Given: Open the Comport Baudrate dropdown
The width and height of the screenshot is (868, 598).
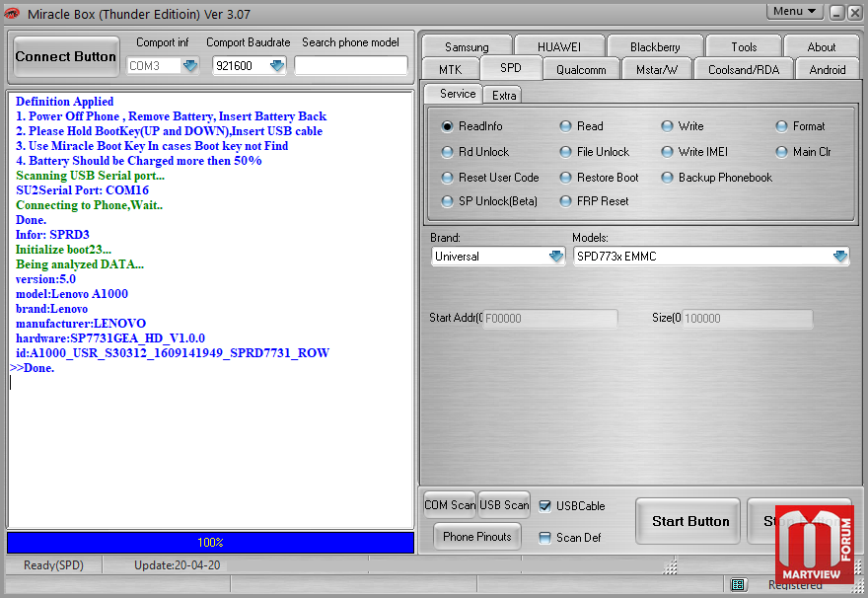Looking at the screenshot, I should (277, 66).
